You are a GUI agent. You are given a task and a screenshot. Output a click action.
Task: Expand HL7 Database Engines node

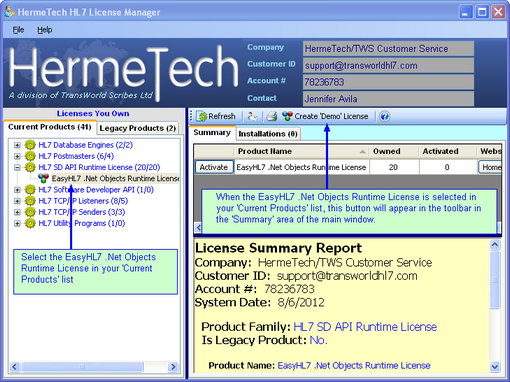[x=17, y=145]
